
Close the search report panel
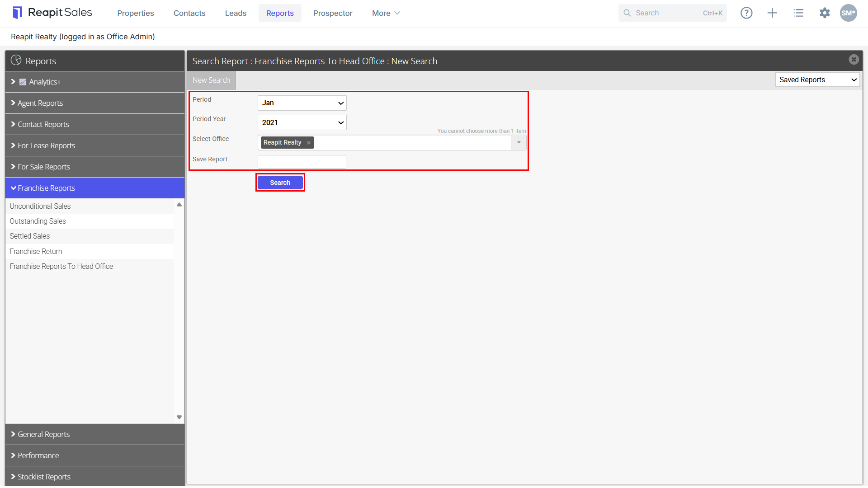[x=854, y=60]
